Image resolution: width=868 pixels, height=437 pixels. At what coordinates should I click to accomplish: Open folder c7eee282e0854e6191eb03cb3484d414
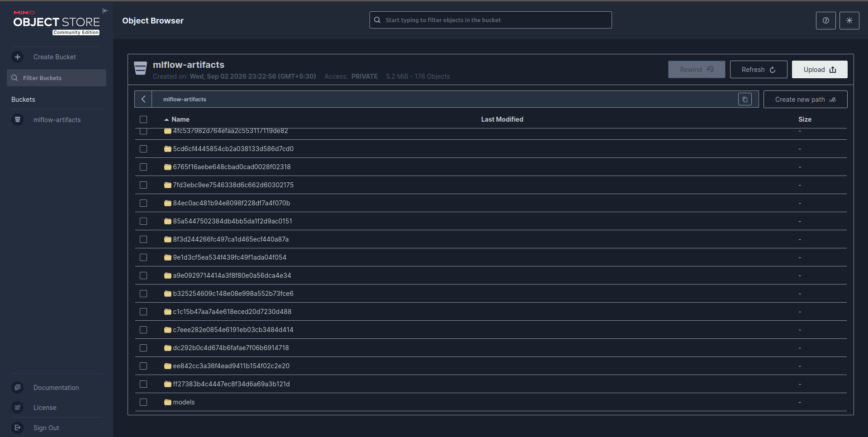pyautogui.click(x=233, y=330)
